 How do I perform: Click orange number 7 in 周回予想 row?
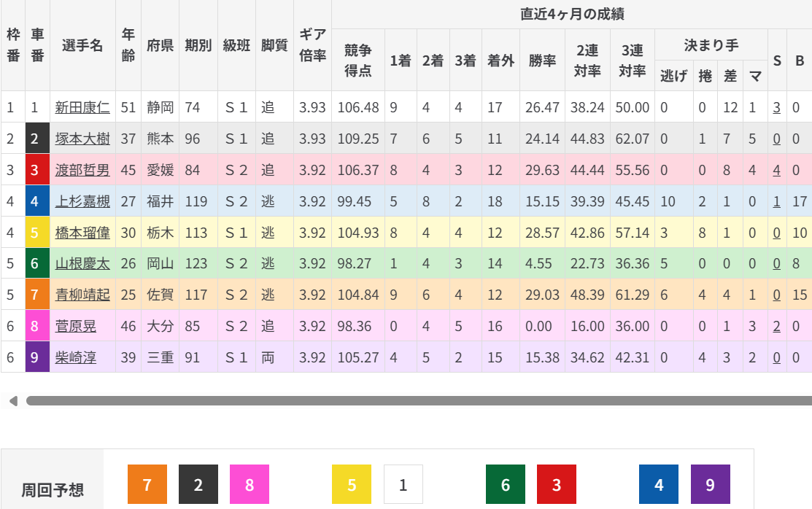pos(147,484)
